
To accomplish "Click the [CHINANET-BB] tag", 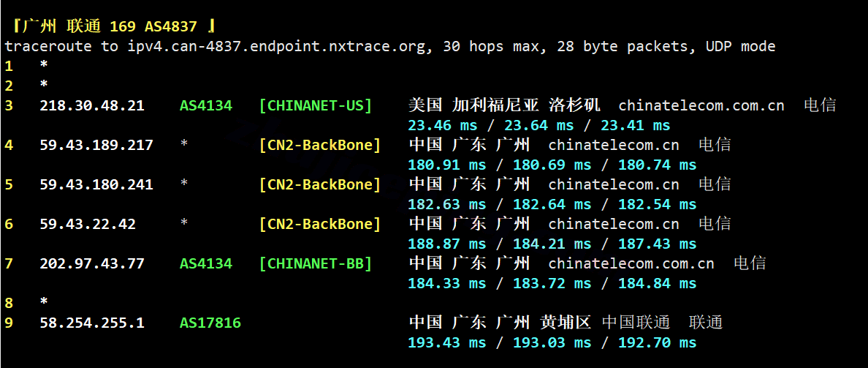I will [x=316, y=264].
